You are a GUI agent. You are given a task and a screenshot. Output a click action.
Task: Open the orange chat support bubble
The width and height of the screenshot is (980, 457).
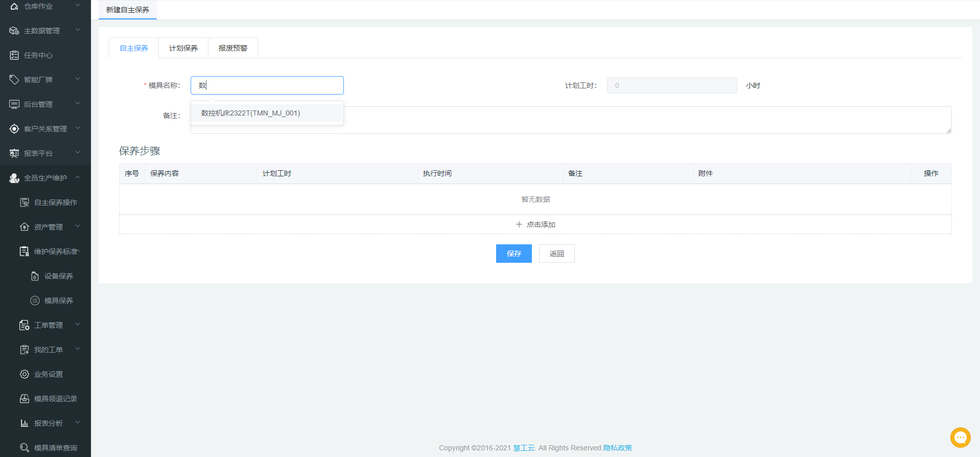coord(960,438)
